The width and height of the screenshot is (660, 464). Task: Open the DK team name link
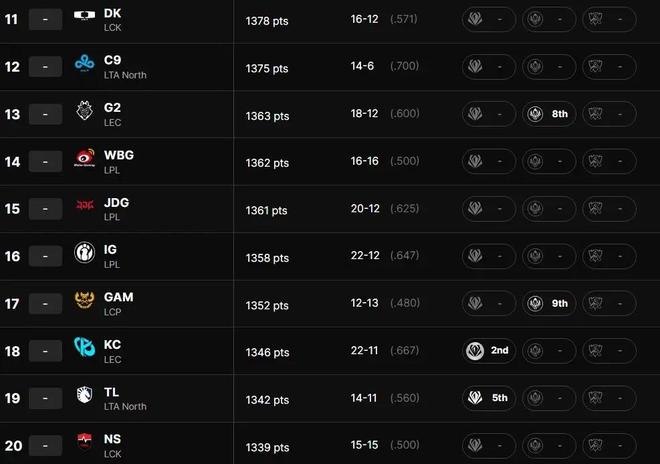112,13
